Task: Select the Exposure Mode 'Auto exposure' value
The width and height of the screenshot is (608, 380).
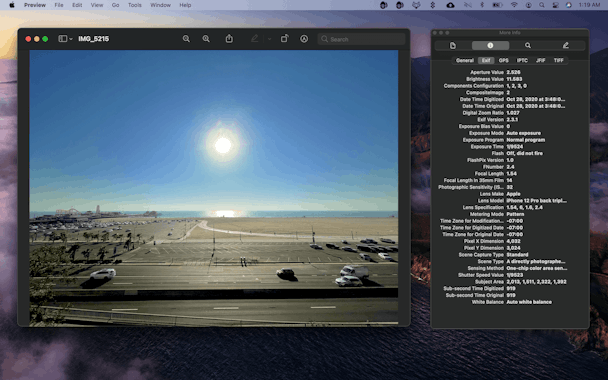Action: (x=523, y=133)
